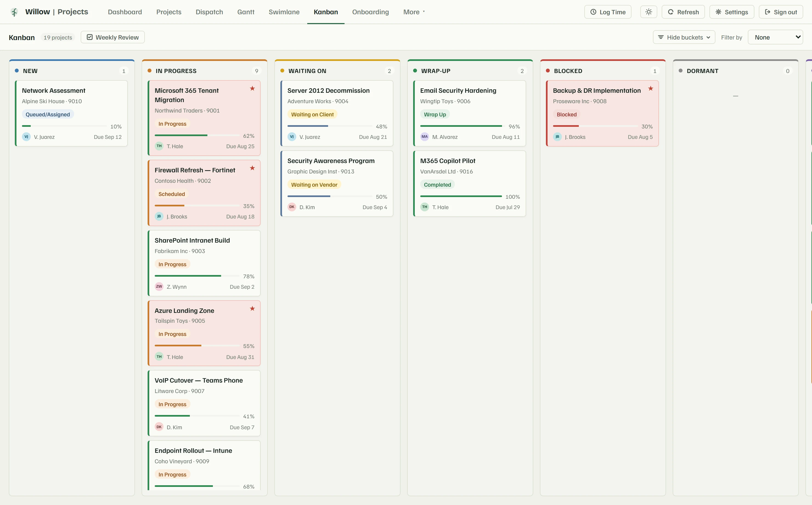Click J. Brooks avatar on Backup & DR card
Image resolution: width=812 pixels, height=505 pixels.
click(557, 137)
